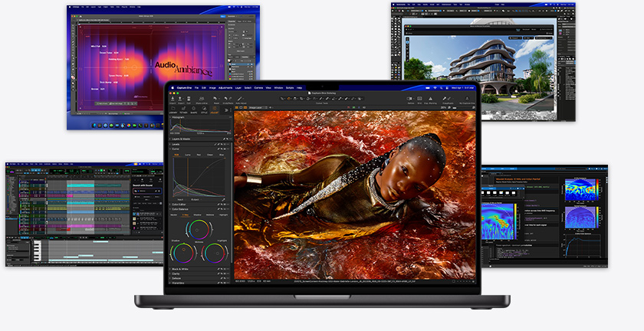Click the My Capture One account icon
Image resolution: width=644 pixels, height=331 pixels.
coord(467,99)
